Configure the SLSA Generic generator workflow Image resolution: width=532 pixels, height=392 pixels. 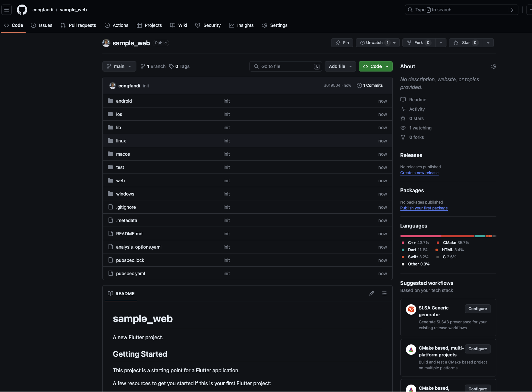point(478,309)
